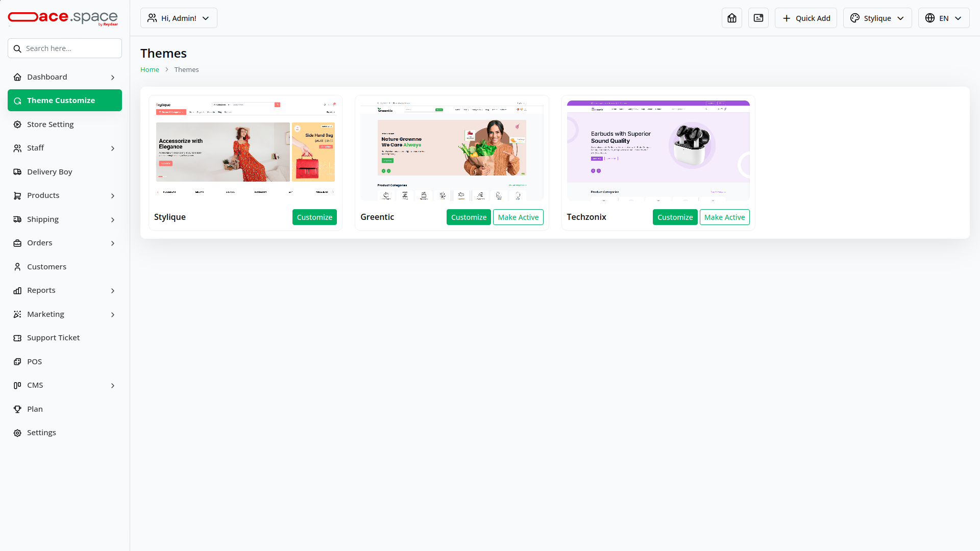Click the store home icon in header
Viewport: 980px width, 551px height.
732,18
